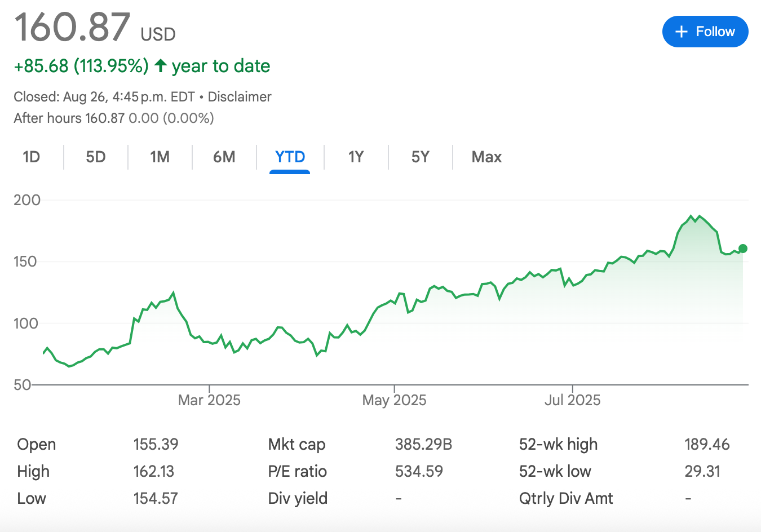Select the YTD tab
Image resolution: width=761 pixels, height=532 pixels.
[290, 157]
